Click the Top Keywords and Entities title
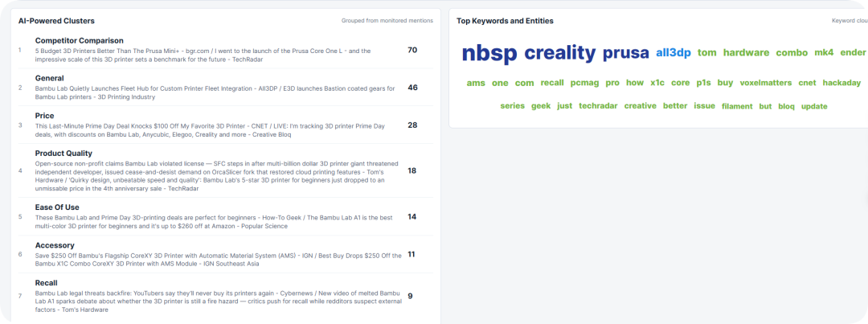This screenshot has height=324, width=868. [505, 21]
